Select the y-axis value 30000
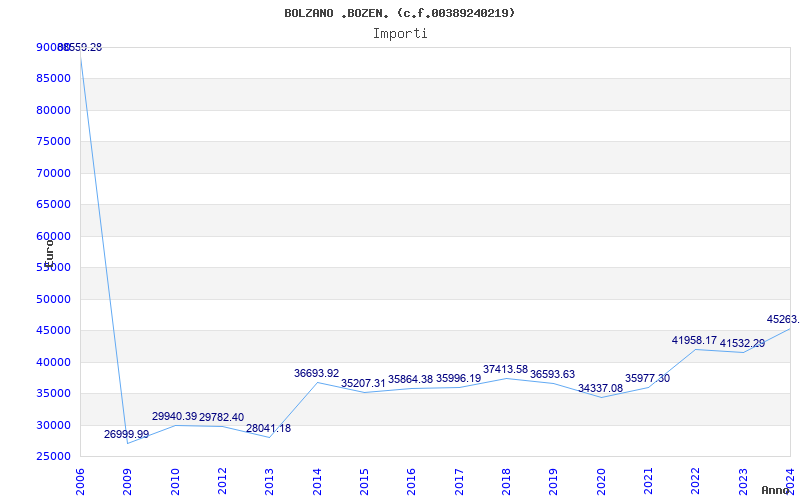This screenshot has height=500, width=800. pyautogui.click(x=54, y=426)
